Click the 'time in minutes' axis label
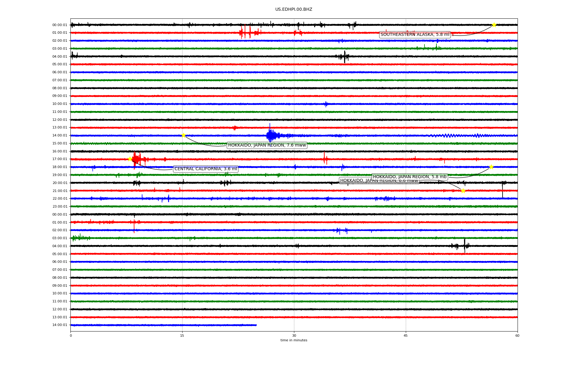The image size is (588, 368). pyautogui.click(x=294, y=340)
